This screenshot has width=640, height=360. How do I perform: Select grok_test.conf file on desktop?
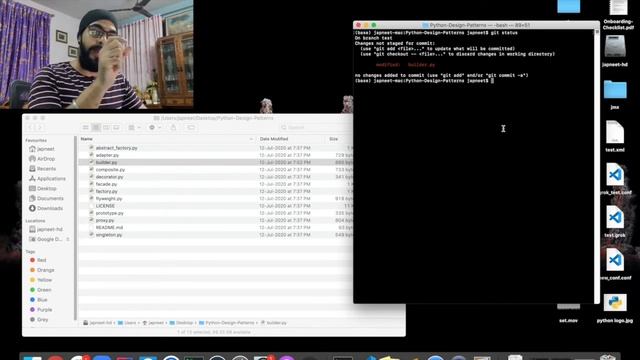(x=615, y=179)
